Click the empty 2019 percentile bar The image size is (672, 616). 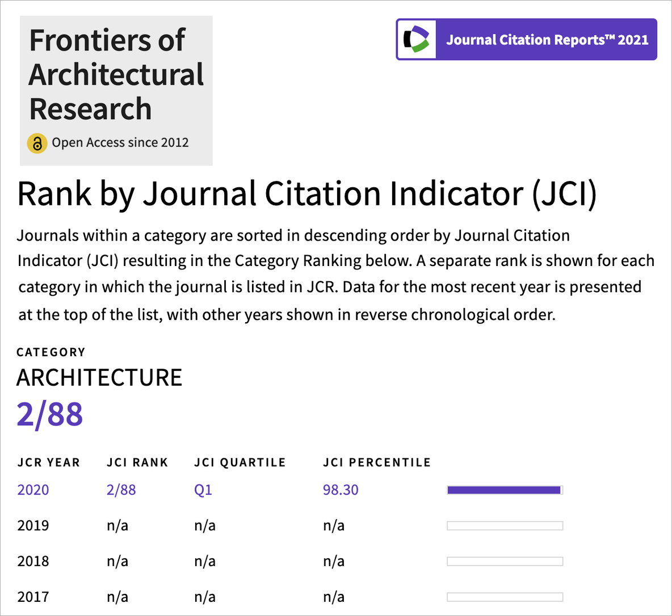(505, 526)
